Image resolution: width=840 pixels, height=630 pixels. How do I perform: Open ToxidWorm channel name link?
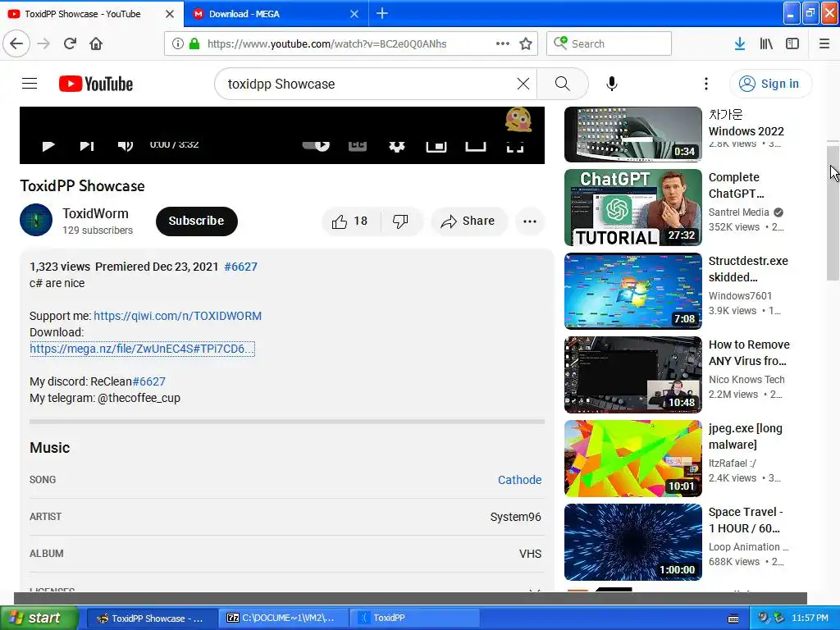[x=95, y=213]
